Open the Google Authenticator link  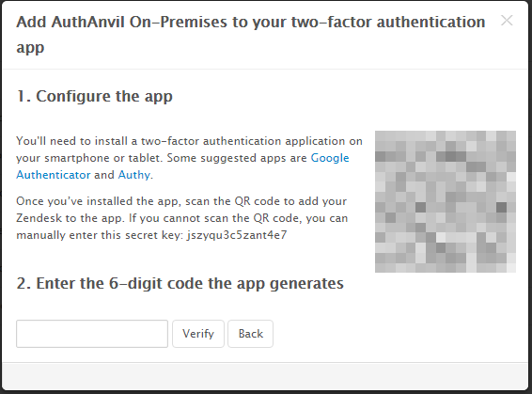(330, 158)
